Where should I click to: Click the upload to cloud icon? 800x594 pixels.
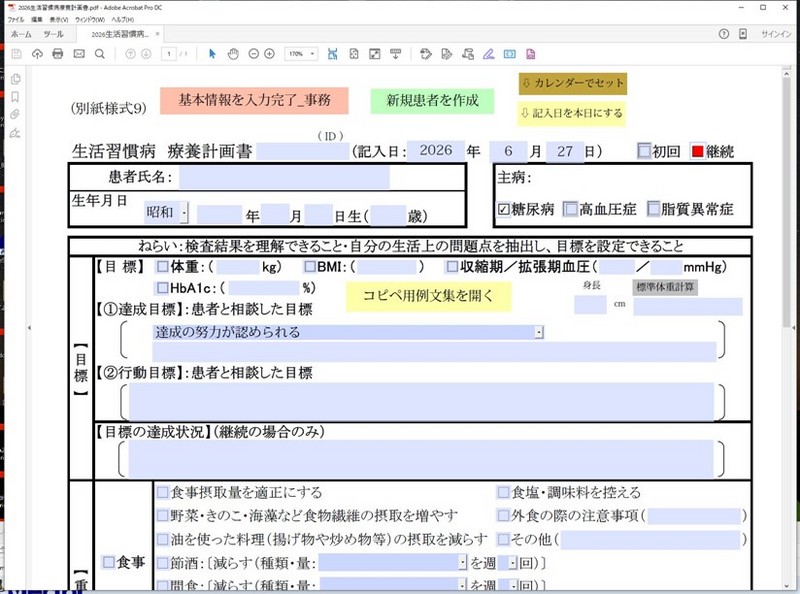pos(37,54)
